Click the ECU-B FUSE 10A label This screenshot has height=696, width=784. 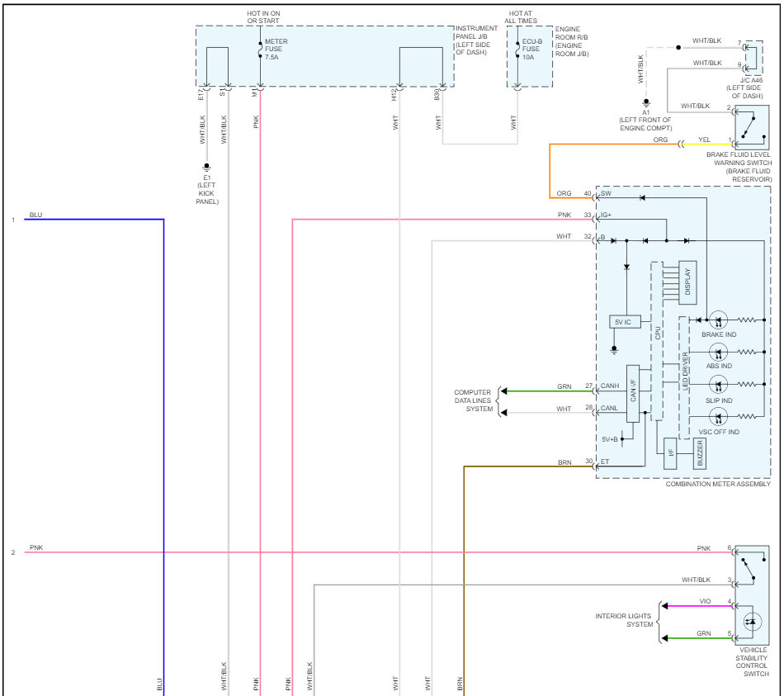click(532, 49)
